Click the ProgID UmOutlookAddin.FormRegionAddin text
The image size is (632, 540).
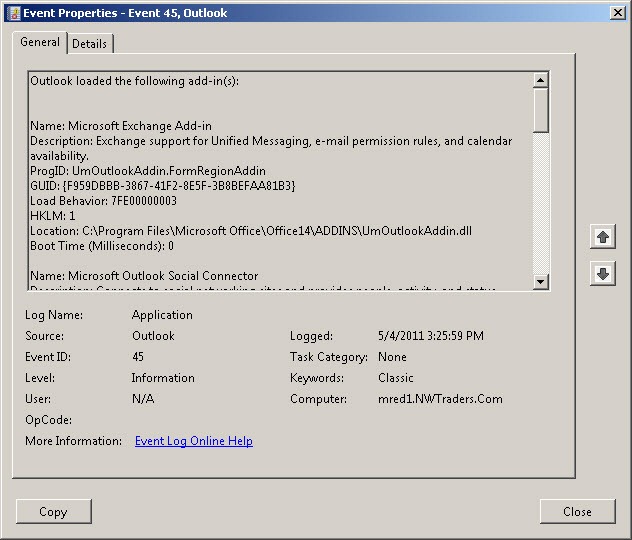click(x=148, y=171)
